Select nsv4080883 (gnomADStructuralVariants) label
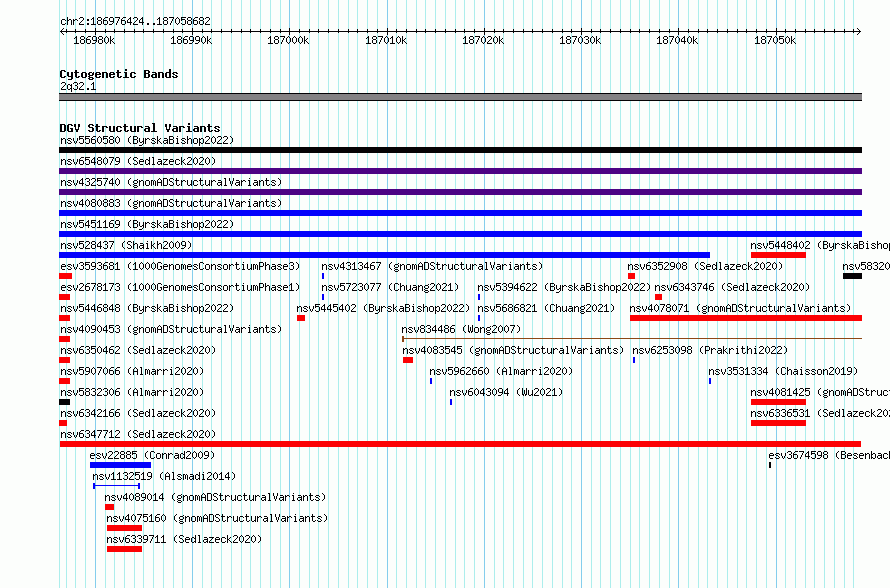The image size is (890, 588). tap(171, 203)
